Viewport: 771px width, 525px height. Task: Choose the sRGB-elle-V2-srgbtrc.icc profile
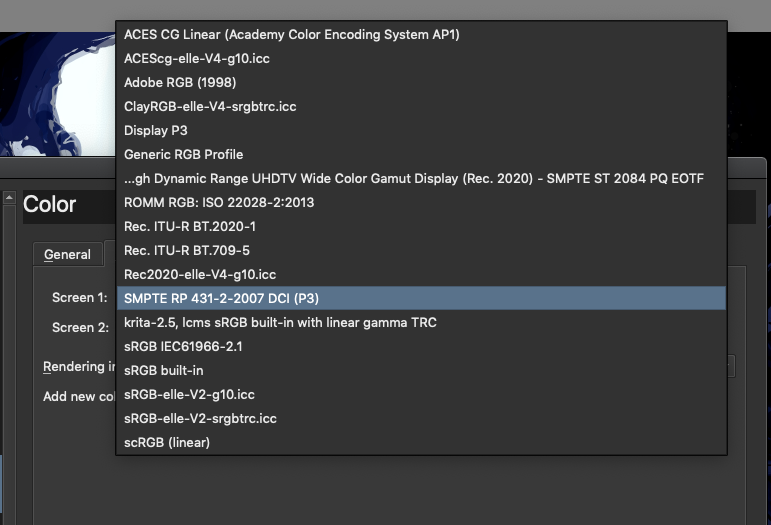tap(200, 418)
